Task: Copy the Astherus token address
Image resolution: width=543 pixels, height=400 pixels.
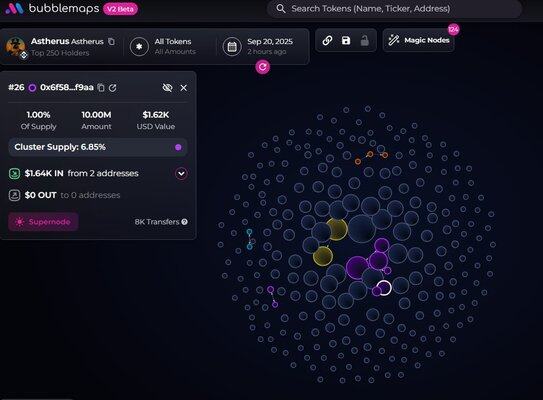Action: [111, 41]
